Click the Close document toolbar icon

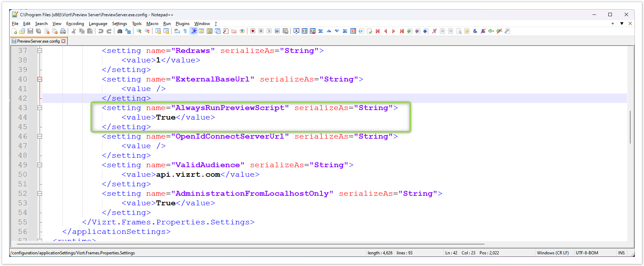[47, 31]
